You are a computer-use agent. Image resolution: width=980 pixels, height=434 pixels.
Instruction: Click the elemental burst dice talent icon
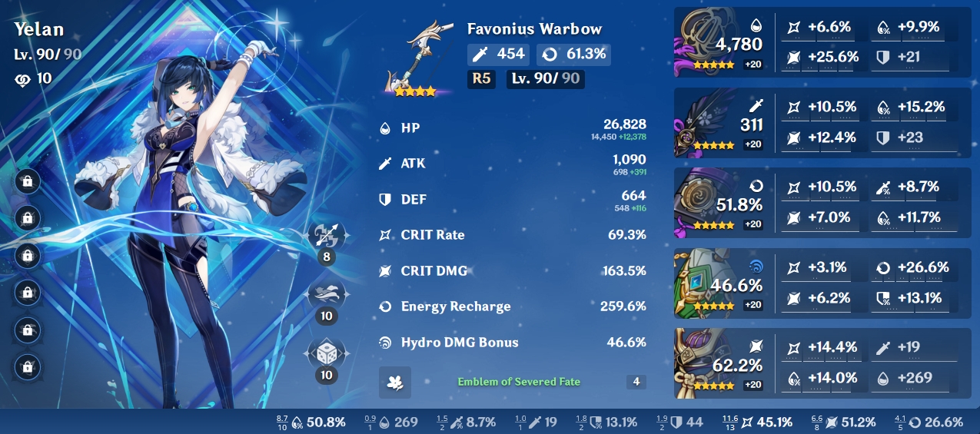point(327,354)
